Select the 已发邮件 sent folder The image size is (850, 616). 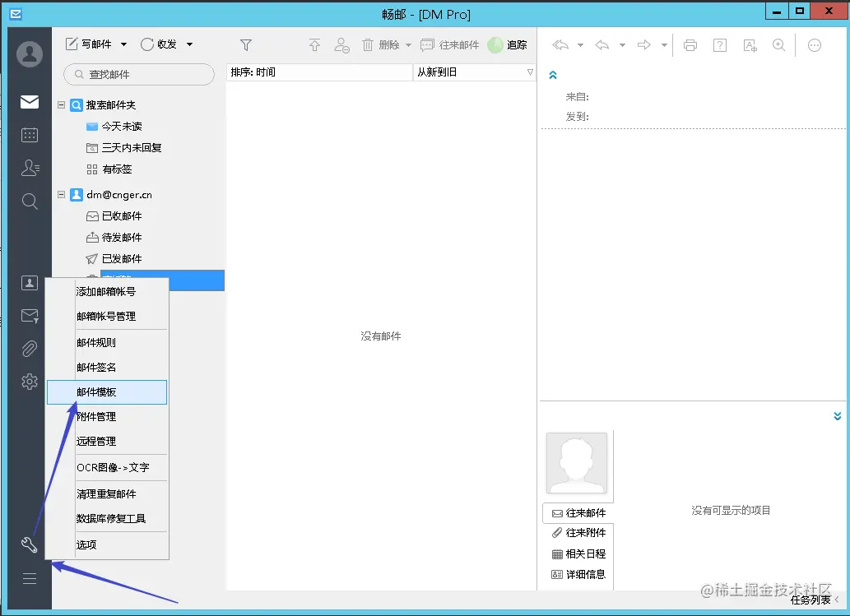[114, 259]
